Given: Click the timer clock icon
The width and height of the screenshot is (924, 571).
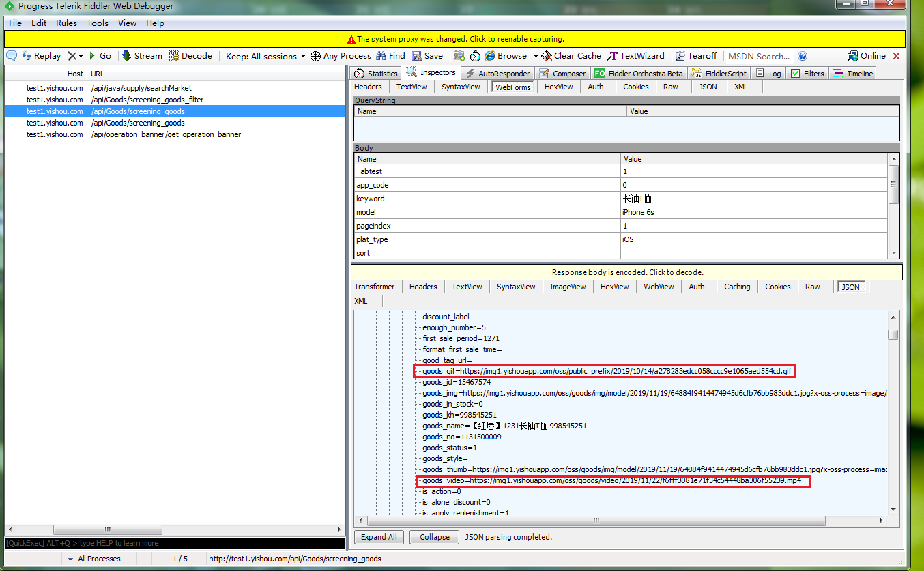Looking at the screenshot, I should (476, 56).
